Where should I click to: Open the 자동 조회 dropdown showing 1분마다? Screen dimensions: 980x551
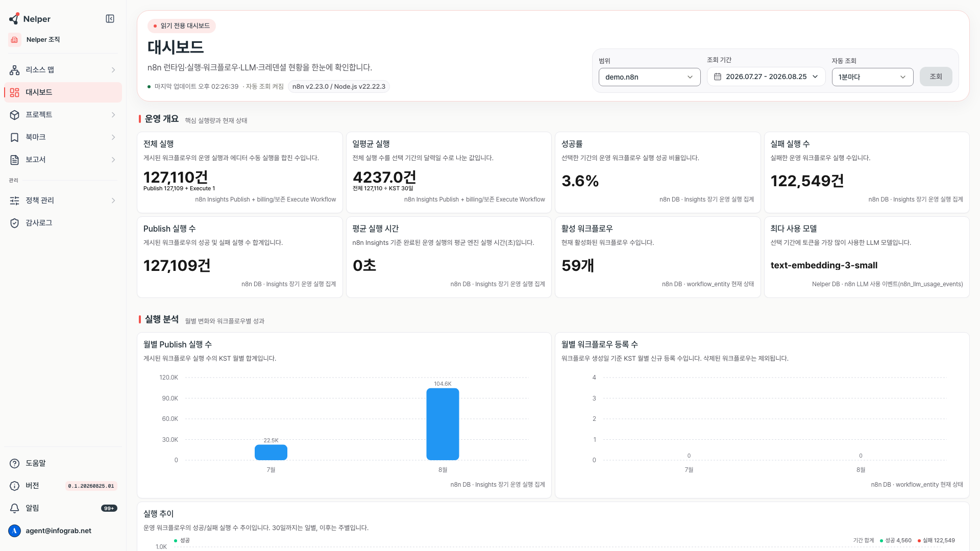(x=872, y=77)
